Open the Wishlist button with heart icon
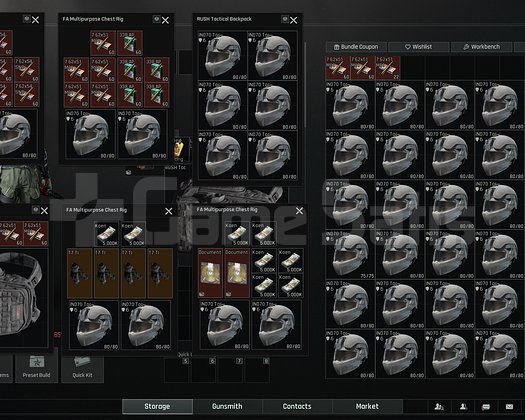Image resolution: width=525 pixels, height=420 pixels. pos(419,47)
